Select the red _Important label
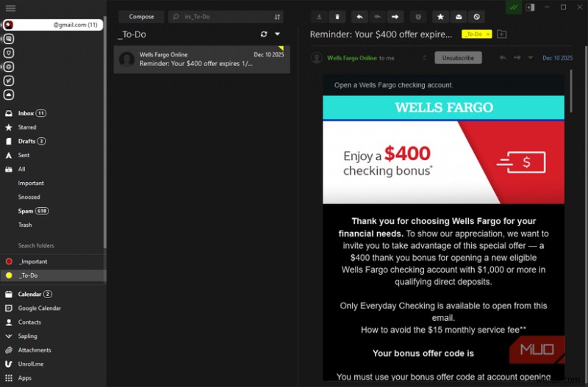 click(52, 261)
